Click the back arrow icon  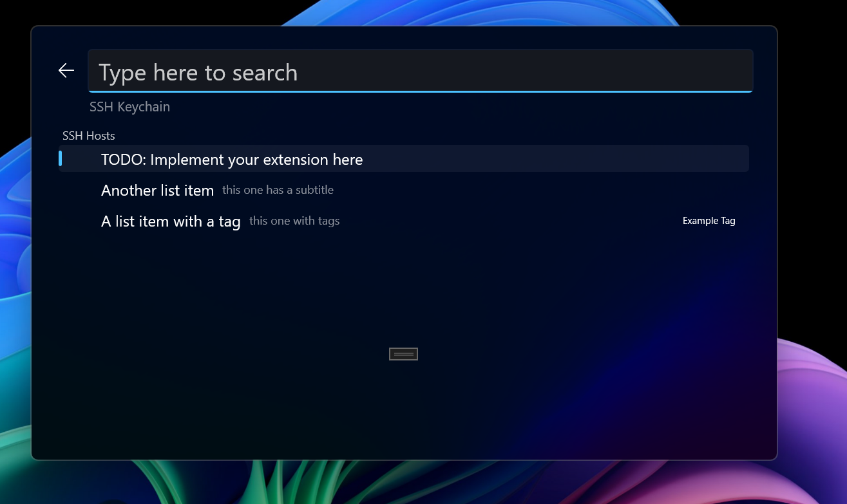[66, 71]
